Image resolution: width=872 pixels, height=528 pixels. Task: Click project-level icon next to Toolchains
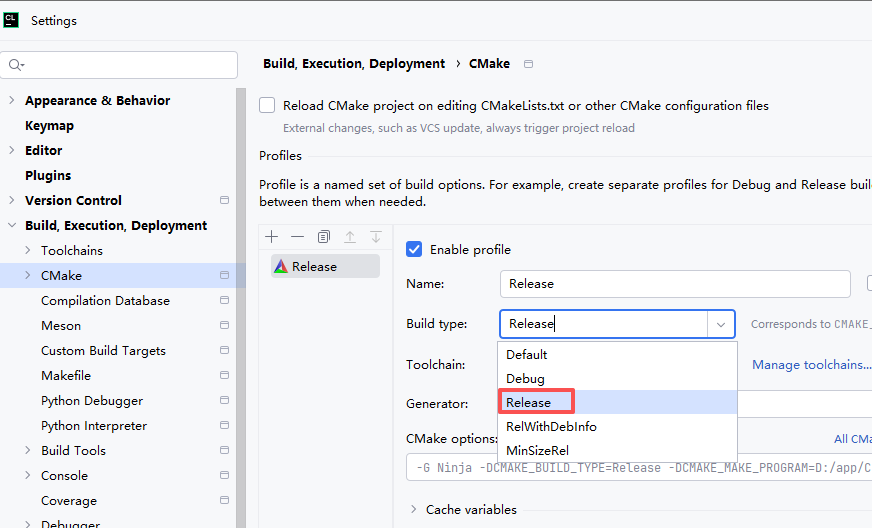click(x=224, y=251)
